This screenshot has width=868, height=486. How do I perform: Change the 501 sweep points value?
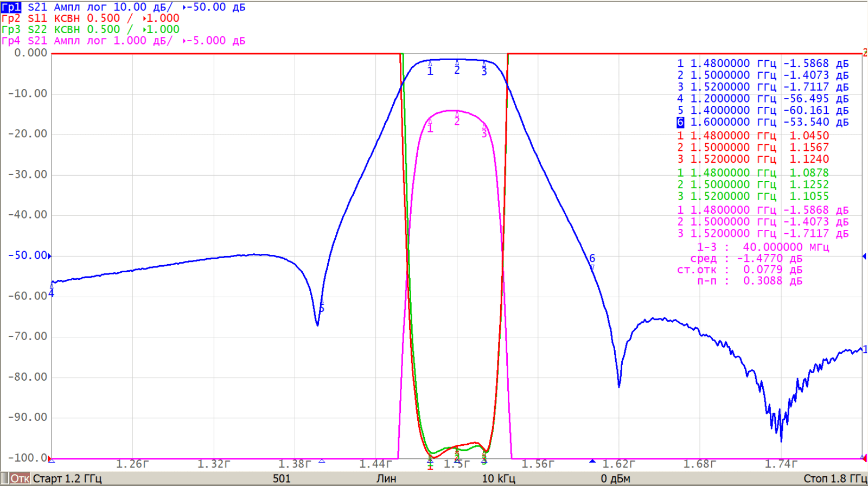[x=282, y=478]
